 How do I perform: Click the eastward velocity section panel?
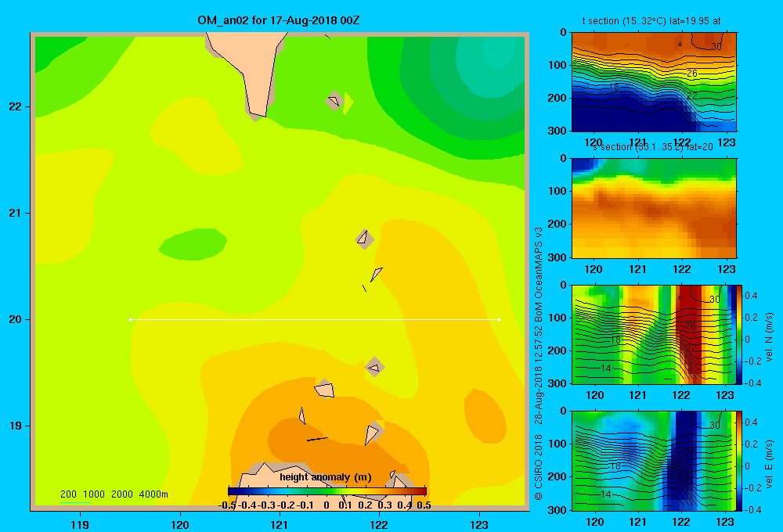654,461
